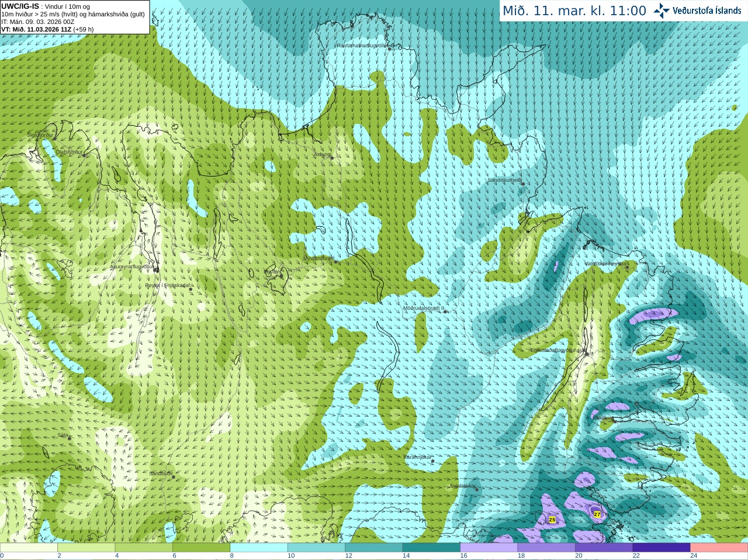Viewport: 748px width, 560px height.
Task: Click the 22–24 m/s dark indigo legend swatch
Action: coord(662,548)
